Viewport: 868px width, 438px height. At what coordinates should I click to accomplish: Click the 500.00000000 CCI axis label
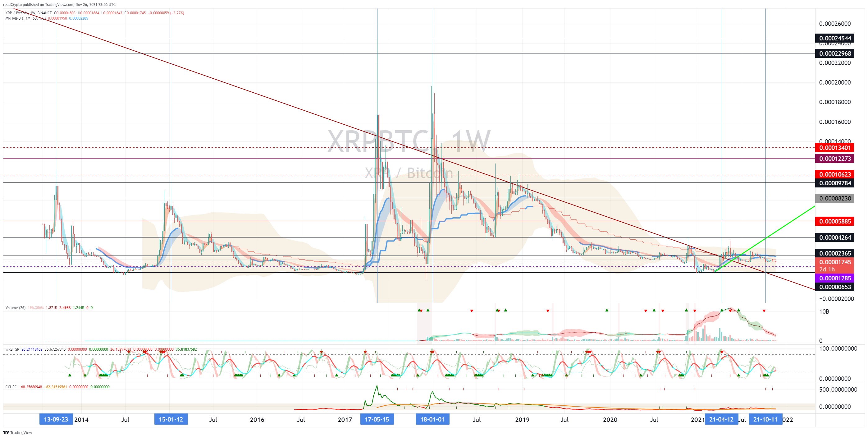[x=838, y=390]
